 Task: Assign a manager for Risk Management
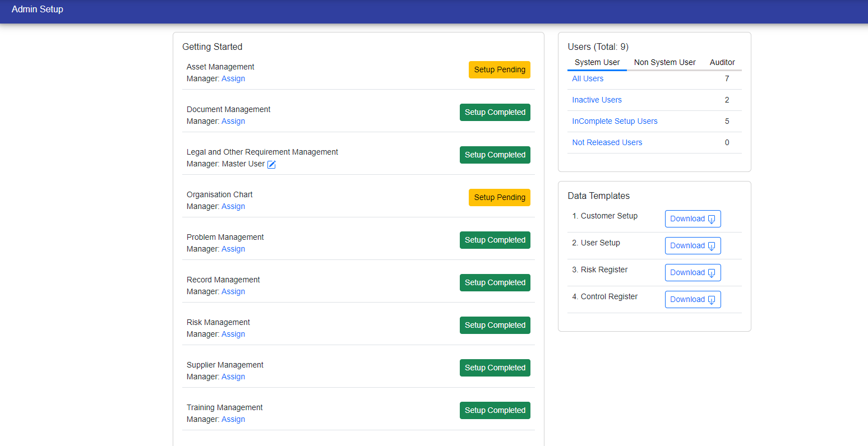[233, 334]
